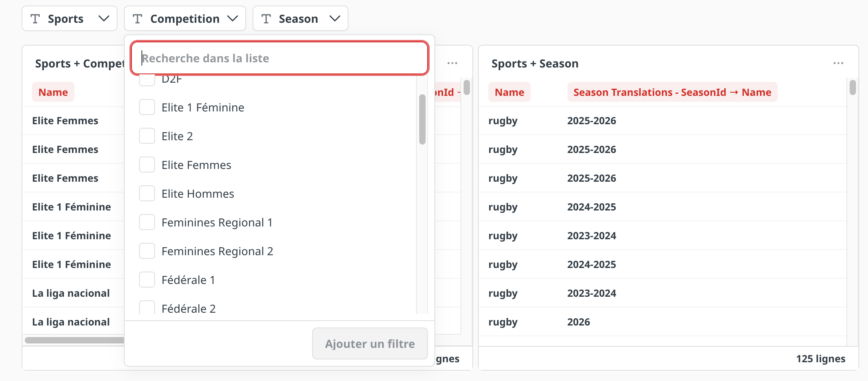The height and width of the screenshot is (381, 868).
Task: Check the Elite 2 option
Action: (147, 136)
